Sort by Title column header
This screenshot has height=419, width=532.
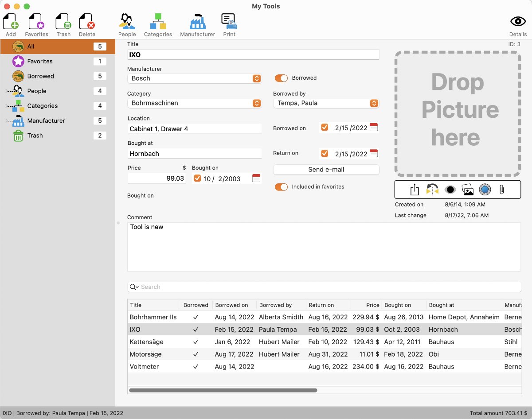153,305
